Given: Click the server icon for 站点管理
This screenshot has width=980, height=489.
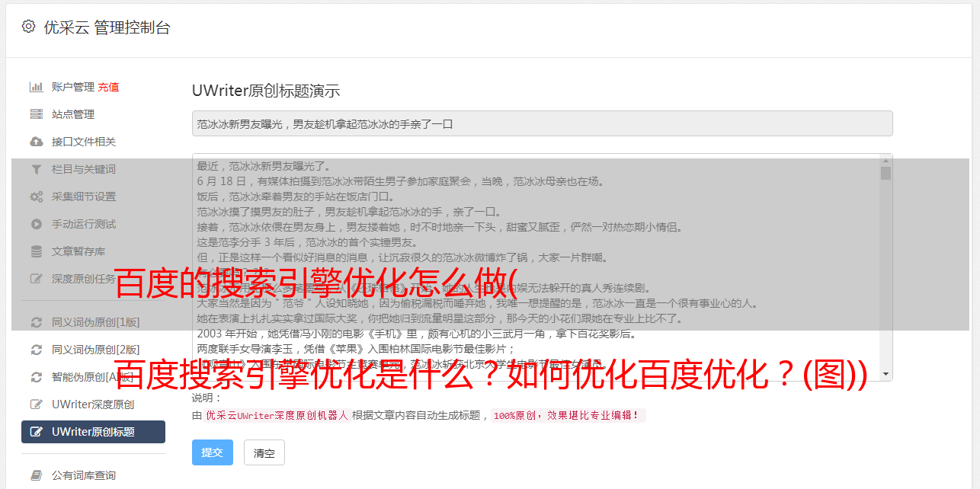Looking at the screenshot, I should [x=36, y=114].
